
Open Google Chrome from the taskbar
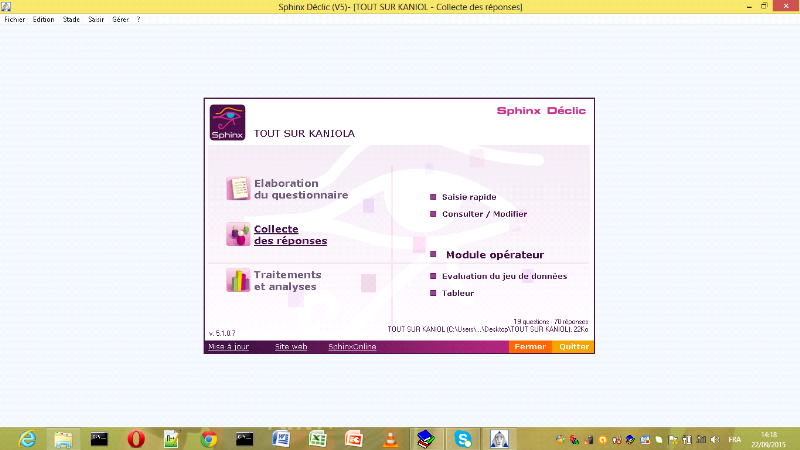pyautogui.click(x=208, y=438)
